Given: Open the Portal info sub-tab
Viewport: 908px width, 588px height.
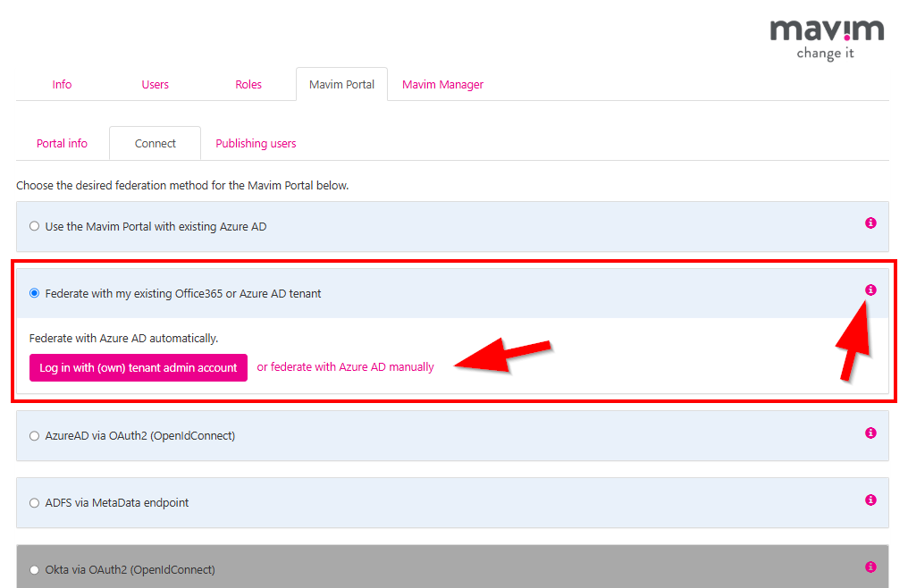Looking at the screenshot, I should (62, 143).
